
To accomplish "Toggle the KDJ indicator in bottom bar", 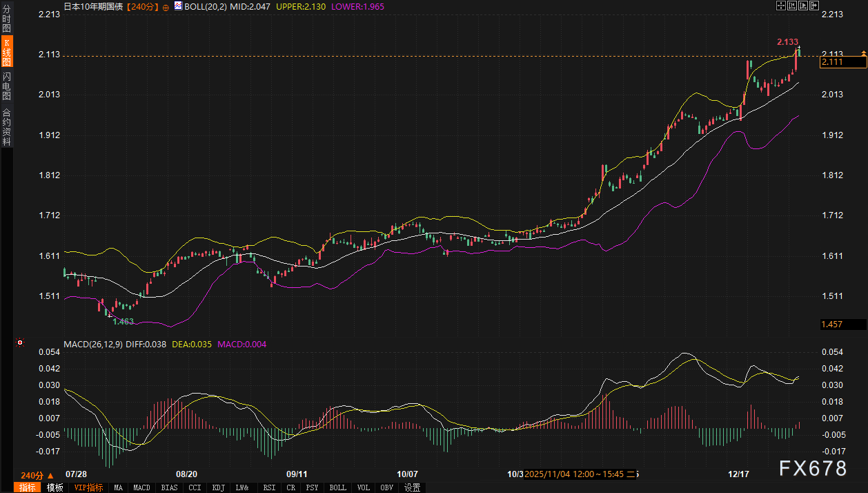I will [218, 487].
